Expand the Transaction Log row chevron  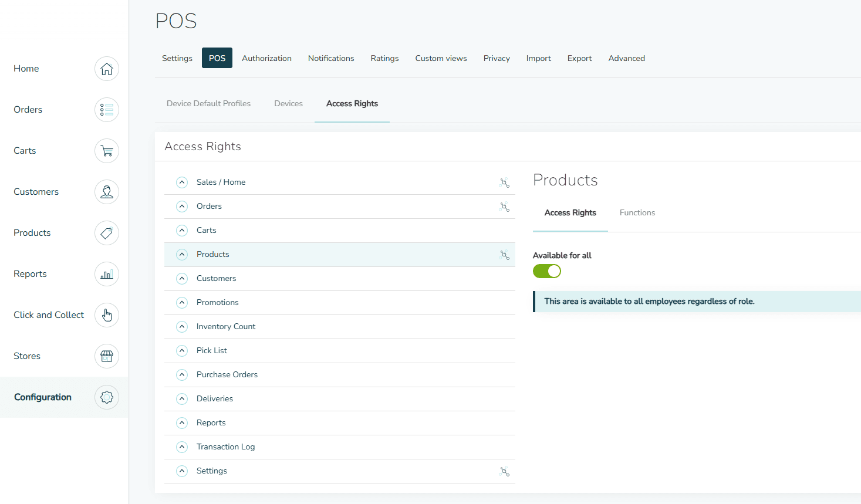tap(182, 447)
